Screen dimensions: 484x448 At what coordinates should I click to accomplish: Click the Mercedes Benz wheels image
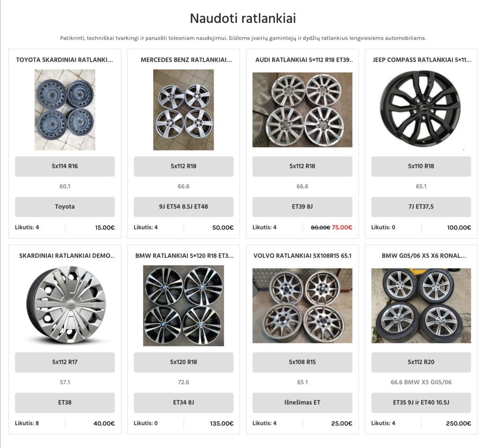tap(183, 110)
